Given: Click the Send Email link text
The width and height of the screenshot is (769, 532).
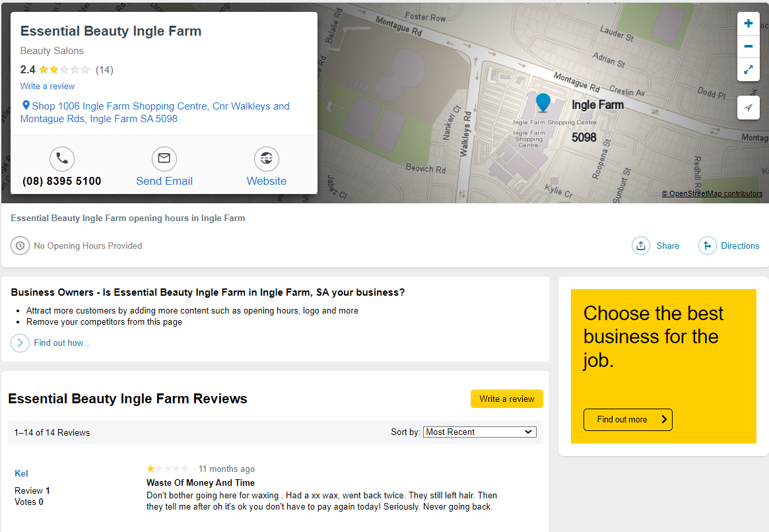Looking at the screenshot, I should (164, 181).
